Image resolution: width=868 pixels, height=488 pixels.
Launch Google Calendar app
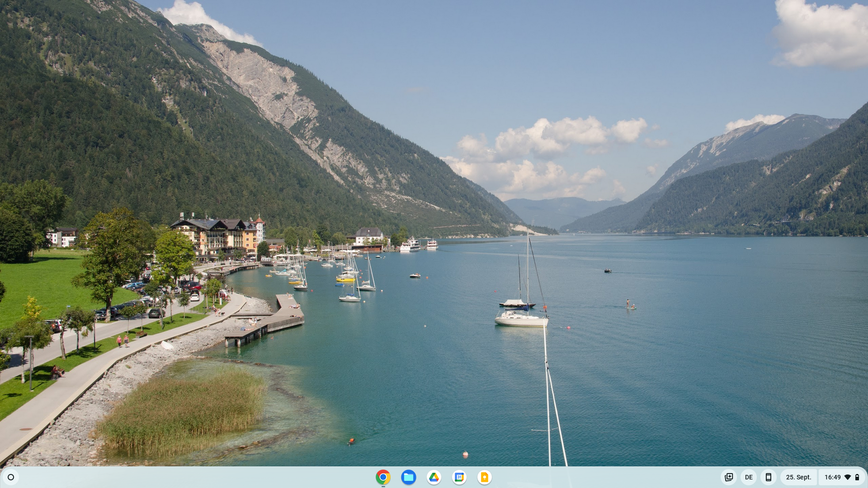[459, 477]
